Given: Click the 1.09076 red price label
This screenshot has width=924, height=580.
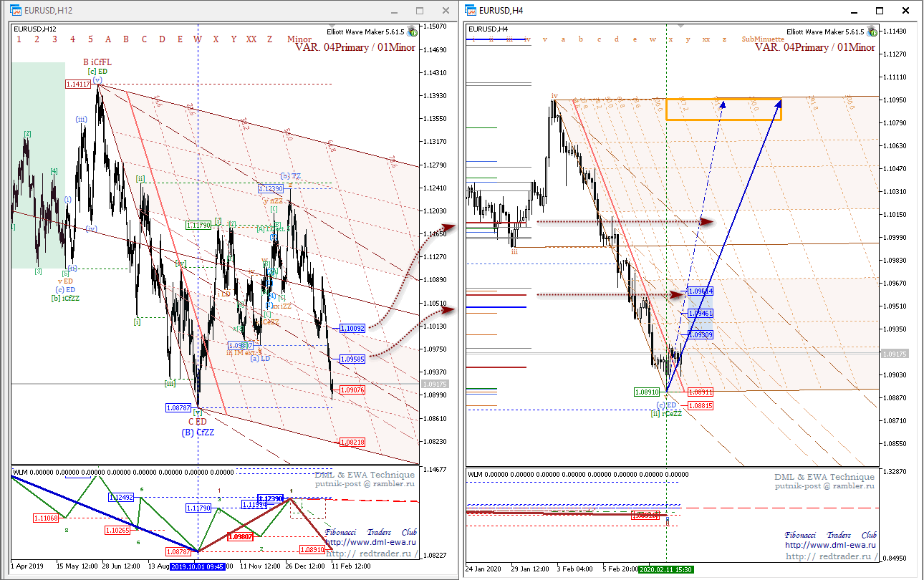Looking at the screenshot, I should (352, 390).
